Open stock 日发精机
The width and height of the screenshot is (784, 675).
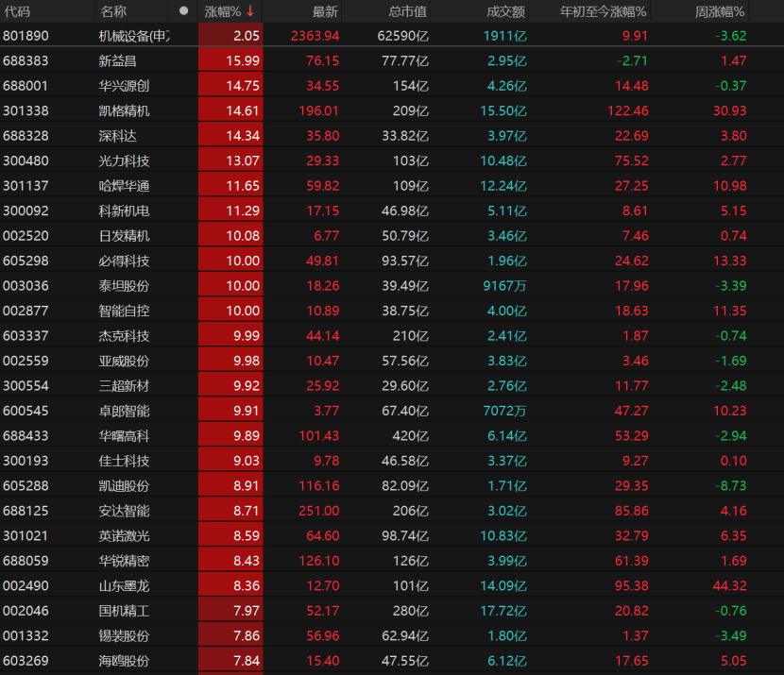[124, 236]
